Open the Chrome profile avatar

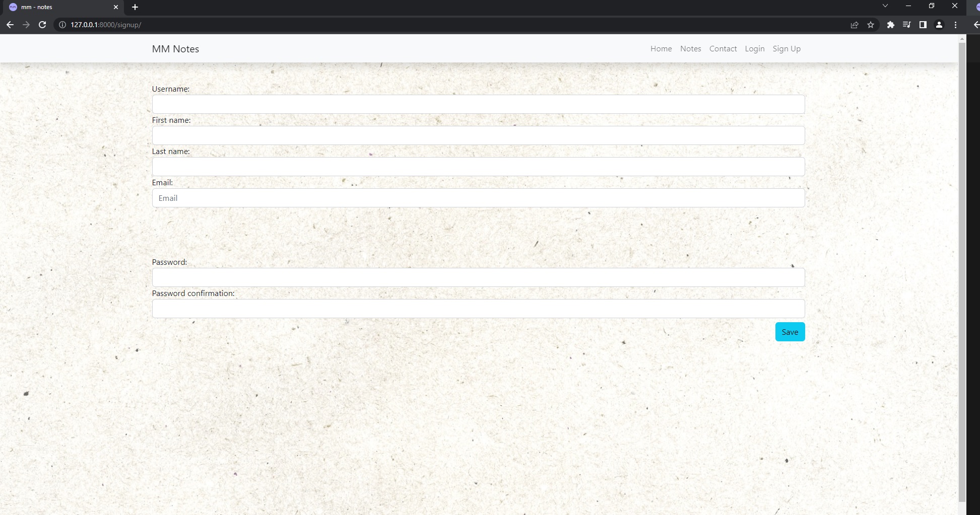[939, 25]
